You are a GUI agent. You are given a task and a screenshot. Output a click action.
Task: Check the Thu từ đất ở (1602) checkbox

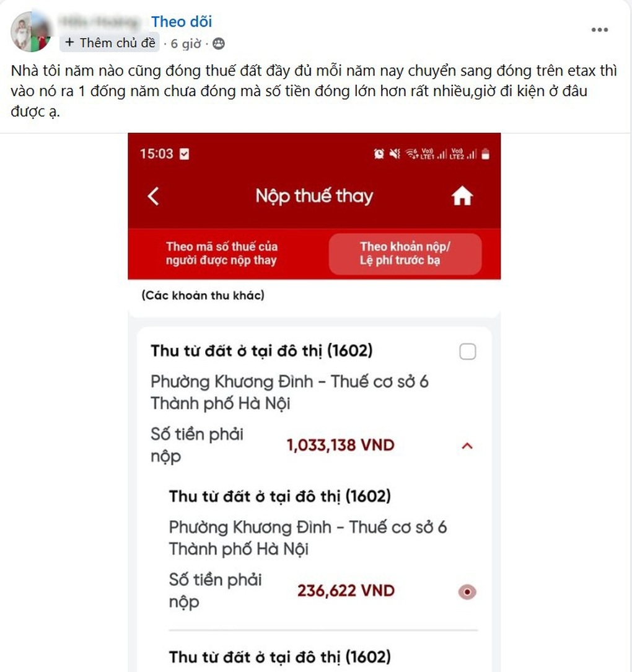(x=467, y=351)
